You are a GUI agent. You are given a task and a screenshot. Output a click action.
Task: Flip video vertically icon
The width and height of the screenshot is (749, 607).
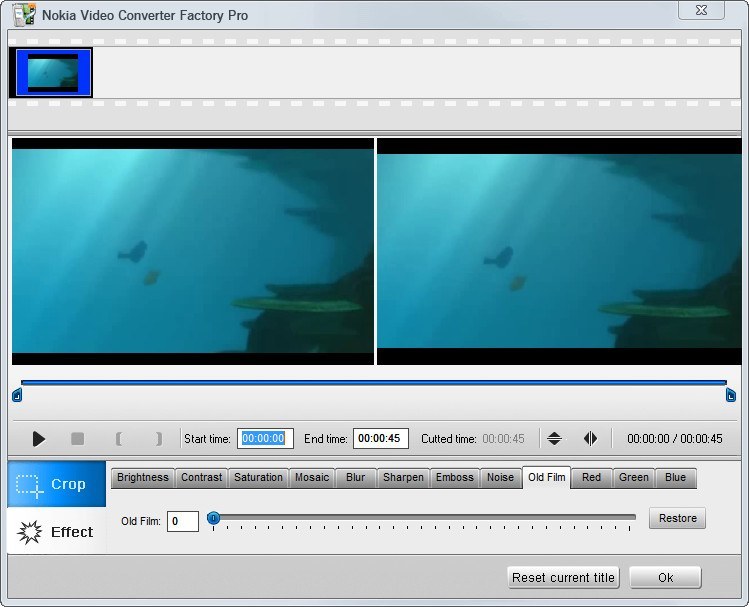tap(554, 438)
